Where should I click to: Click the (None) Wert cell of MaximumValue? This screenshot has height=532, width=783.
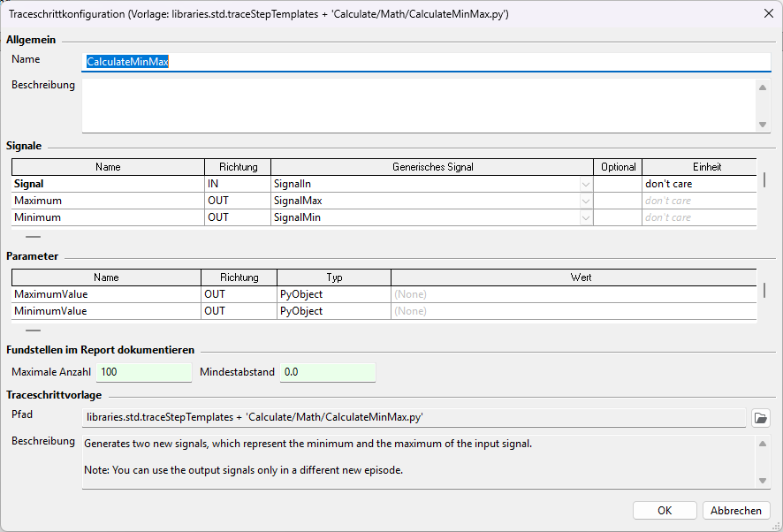(x=574, y=294)
